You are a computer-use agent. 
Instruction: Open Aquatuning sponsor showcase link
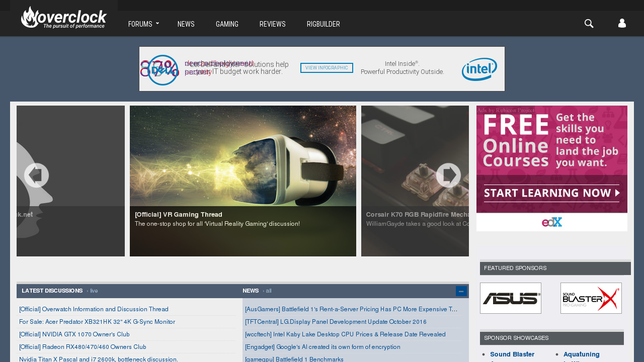tap(582, 354)
